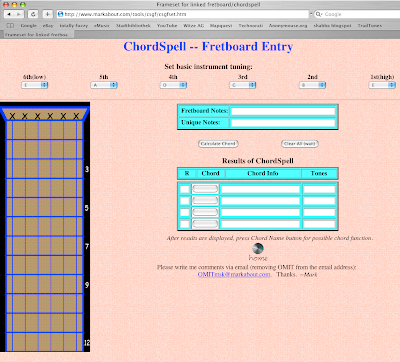Open the YouTube bookmark in the bookmarks bar
The width and height of the screenshot is (400, 362).
tap(167, 26)
